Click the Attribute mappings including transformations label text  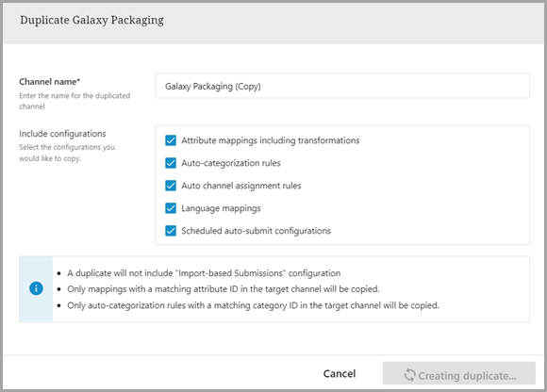point(271,140)
